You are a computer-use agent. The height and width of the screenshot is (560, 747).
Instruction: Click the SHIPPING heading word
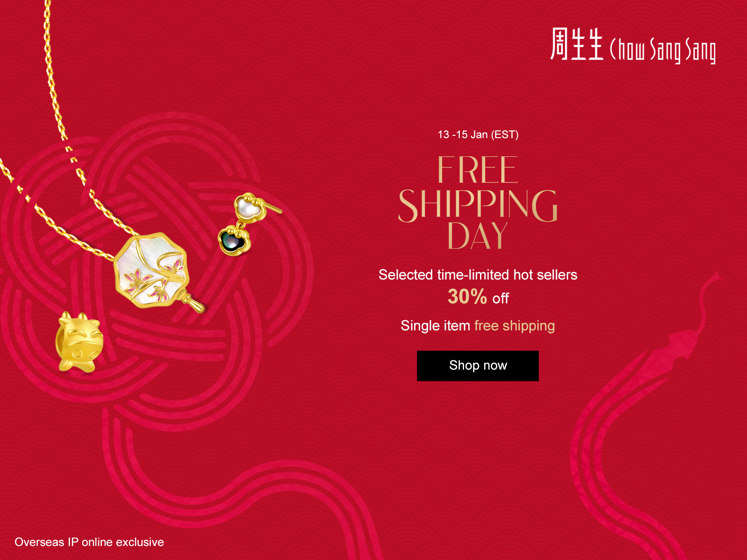click(478, 205)
